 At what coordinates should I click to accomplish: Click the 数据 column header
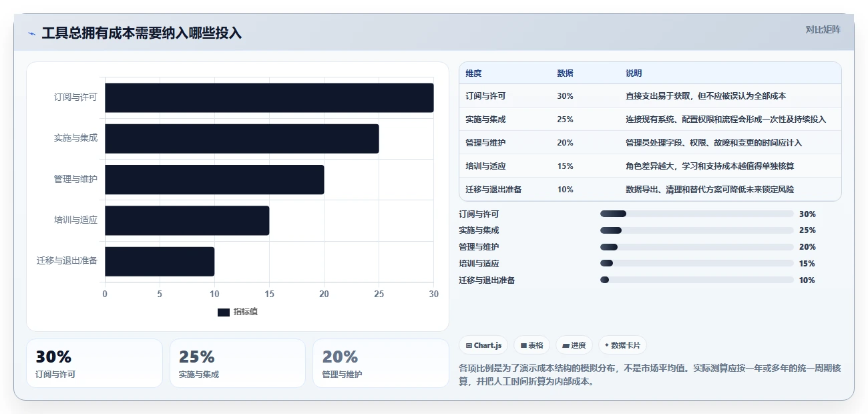(565, 73)
